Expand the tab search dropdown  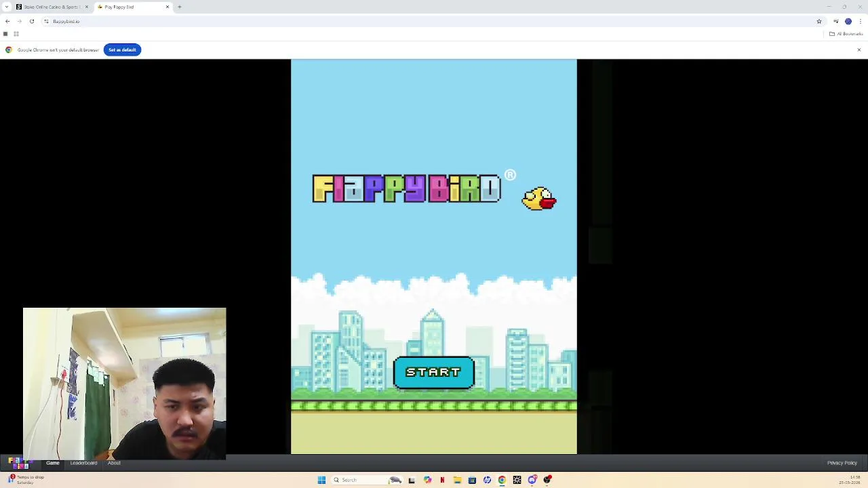(x=6, y=7)
